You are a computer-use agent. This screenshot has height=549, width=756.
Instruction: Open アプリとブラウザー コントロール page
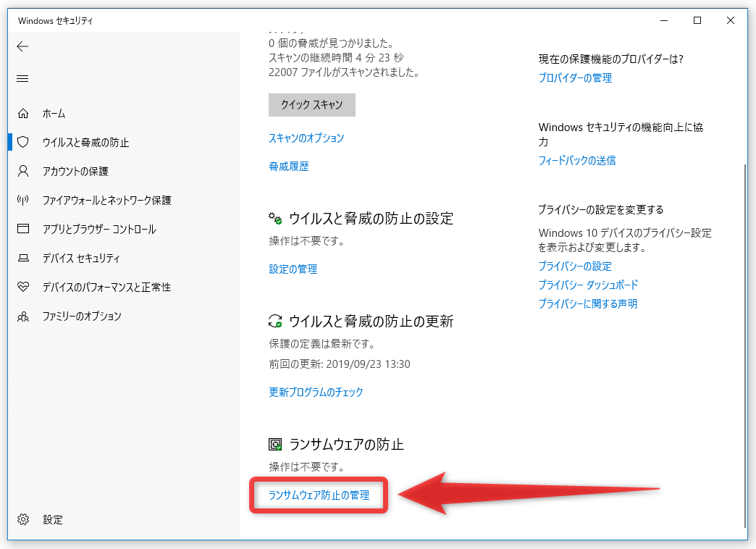coord(99,229)
